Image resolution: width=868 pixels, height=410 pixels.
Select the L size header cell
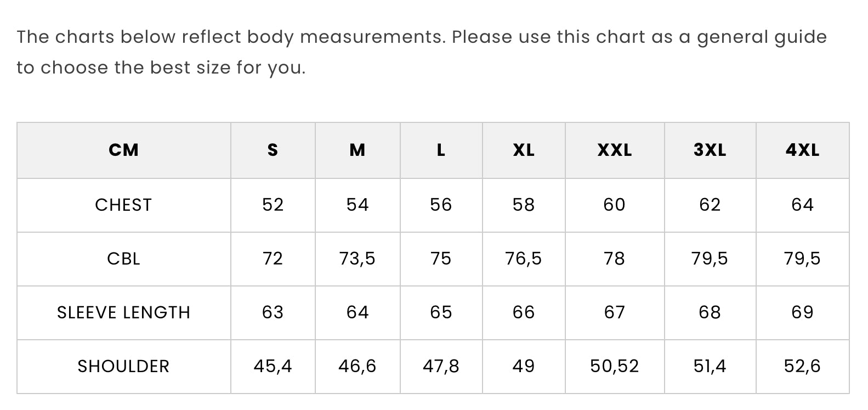coord(441,150)
